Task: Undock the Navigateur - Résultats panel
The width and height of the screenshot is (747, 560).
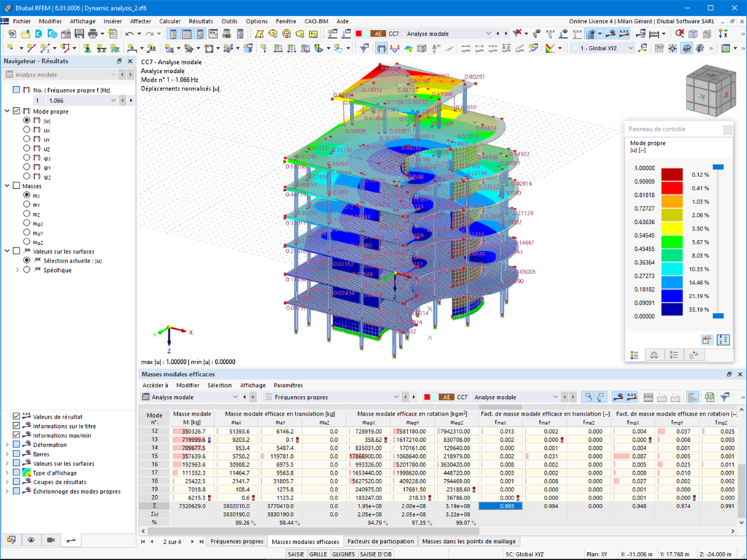Action: 119,61
